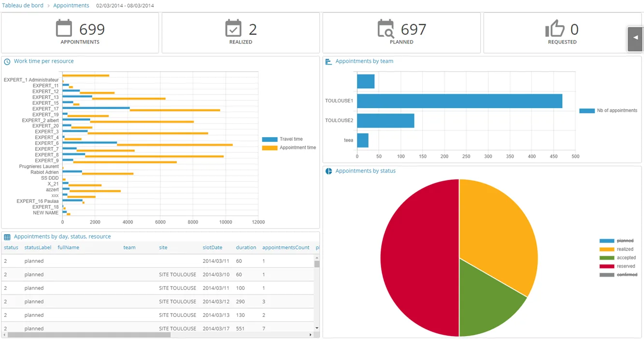The height and width of the screenshot is (340, 644).
Task: Click the red reserved legend swatch
Action: click(x=607, y=267)
